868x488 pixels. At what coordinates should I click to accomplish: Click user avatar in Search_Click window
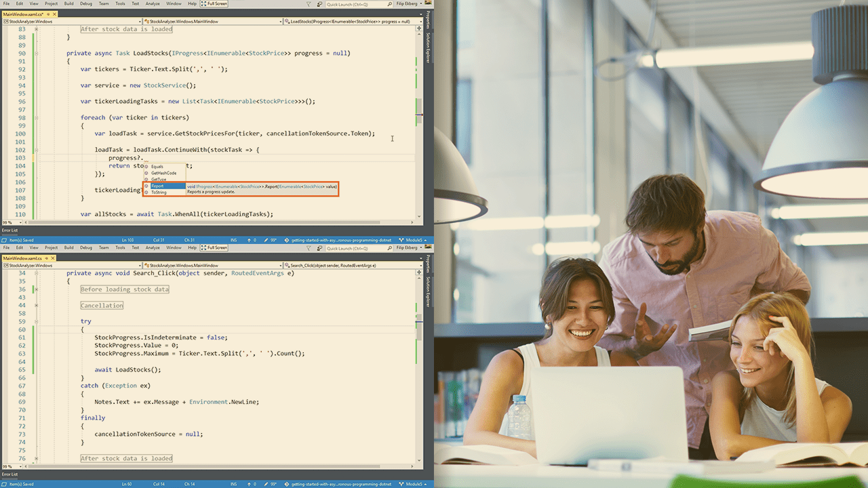pyautogui.click(x=428, y=247)
